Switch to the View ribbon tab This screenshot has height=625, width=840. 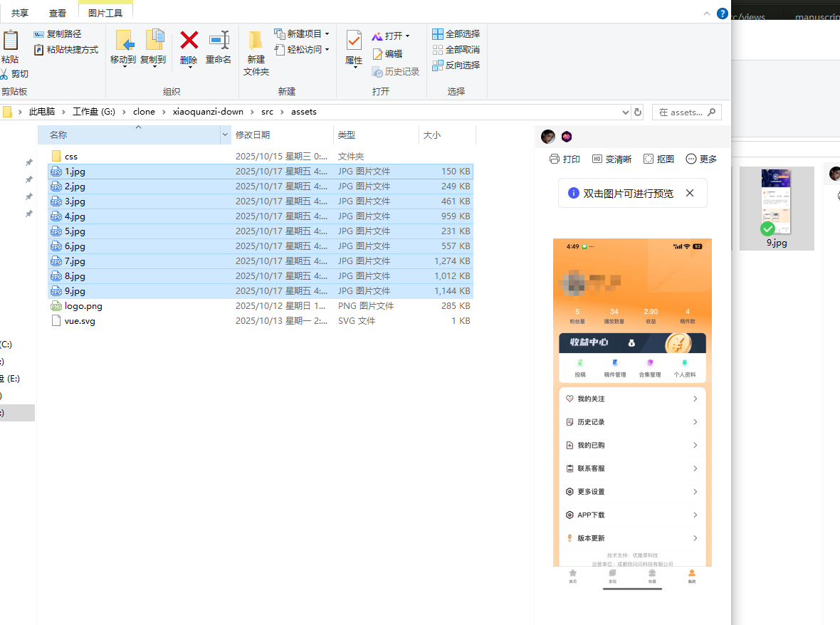[x=58, y=13]
